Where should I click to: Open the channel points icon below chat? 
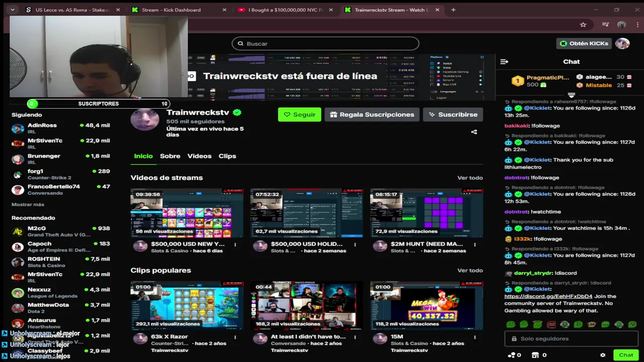point(512,355)
